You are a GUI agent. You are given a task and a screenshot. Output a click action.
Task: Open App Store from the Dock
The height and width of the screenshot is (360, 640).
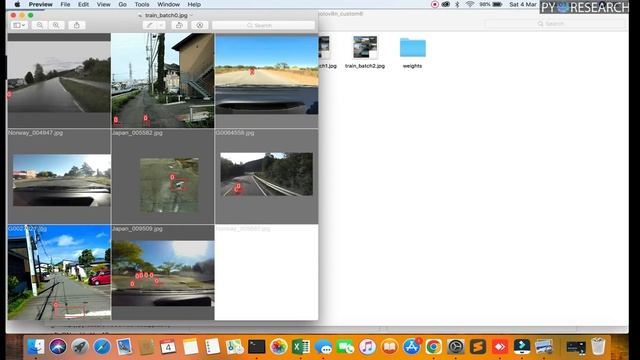[x=412, y=347]
